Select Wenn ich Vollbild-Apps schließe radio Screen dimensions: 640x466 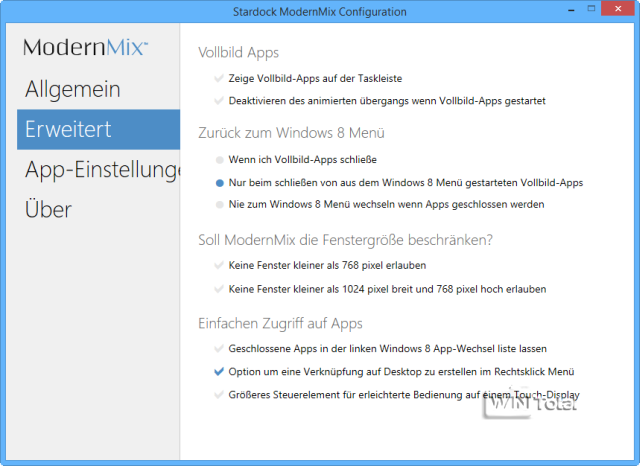pyautogui.click(x=220, y=160)
